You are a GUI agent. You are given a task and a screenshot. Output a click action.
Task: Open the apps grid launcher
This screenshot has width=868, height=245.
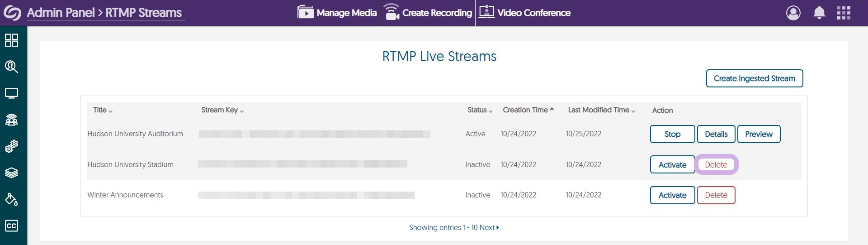[x=844, y=13]
